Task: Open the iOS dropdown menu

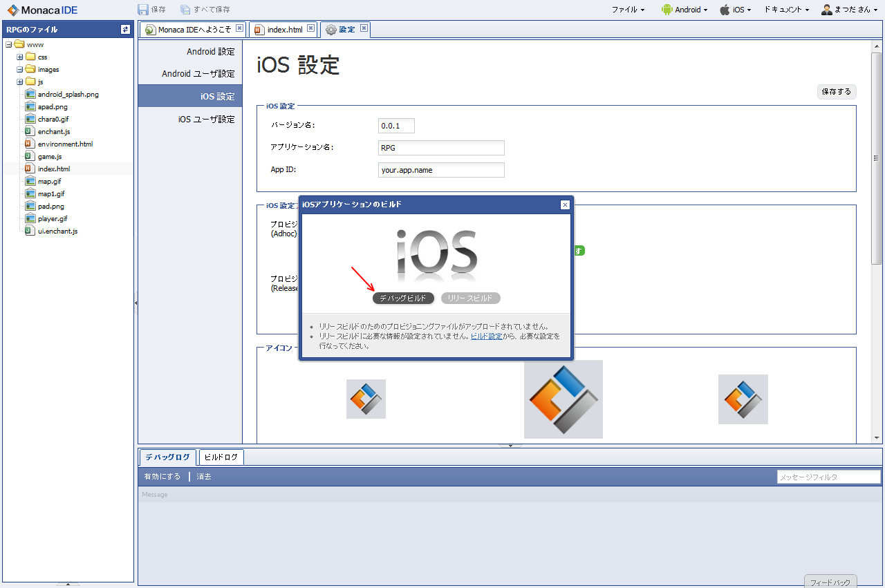Action: [736, 10]
